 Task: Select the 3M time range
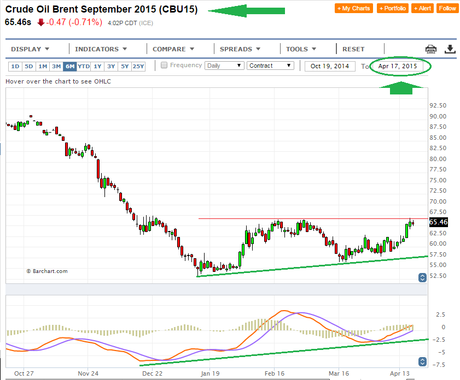[56, 66]
